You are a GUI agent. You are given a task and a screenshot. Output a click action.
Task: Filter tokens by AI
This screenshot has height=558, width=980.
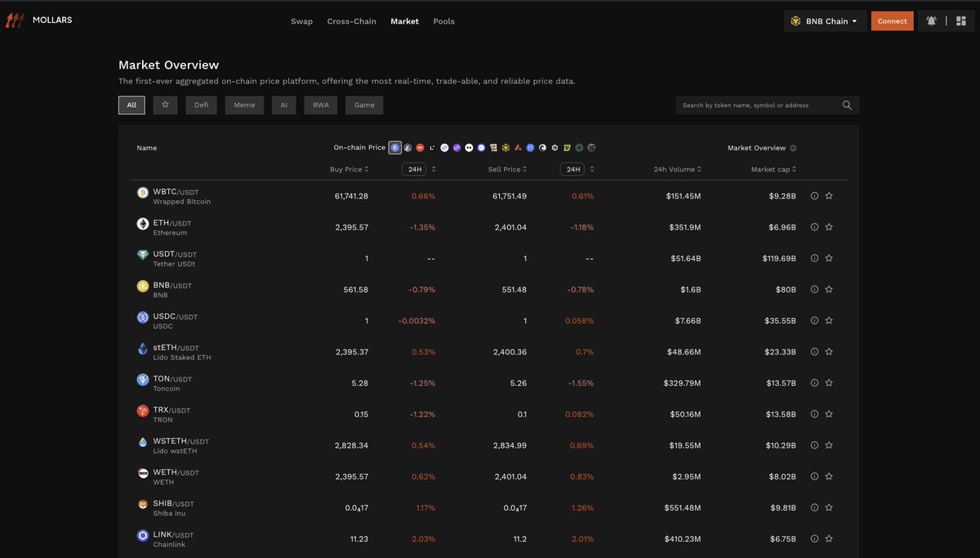tap(283, 105)
